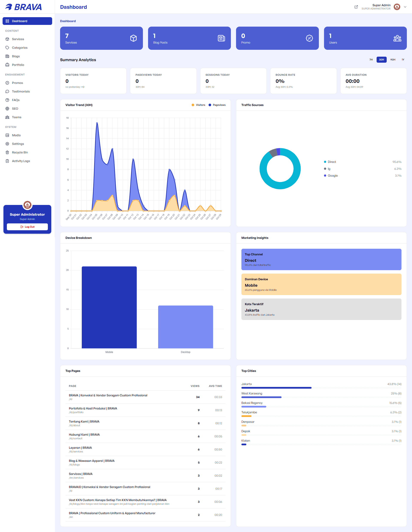The height and width of the screenshot is (532, 412).
Task: Toggle Google in Traffic Sources legend
Action: 331,175
